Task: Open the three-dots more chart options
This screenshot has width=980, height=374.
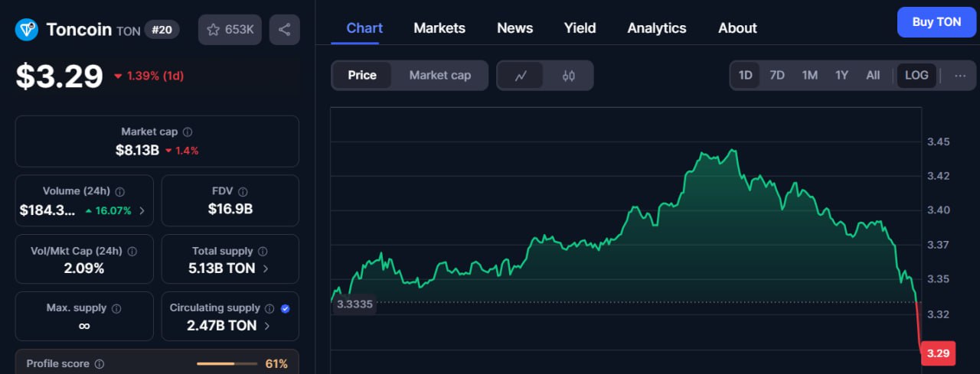Action: pos(960,75)
